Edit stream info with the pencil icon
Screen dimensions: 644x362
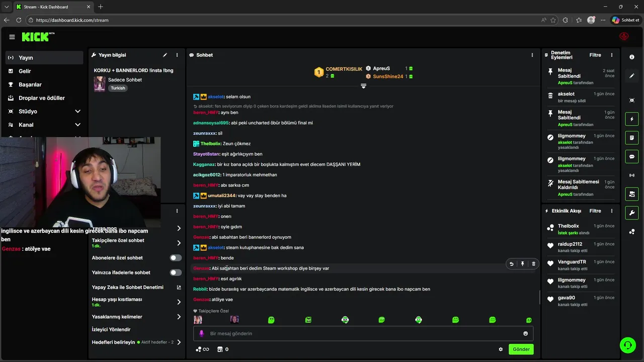165,55
